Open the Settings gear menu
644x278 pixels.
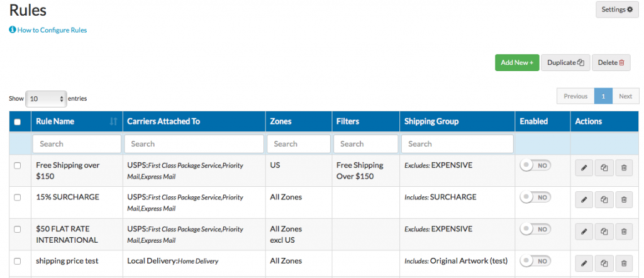pyautogui.click(x=617, y=10)
